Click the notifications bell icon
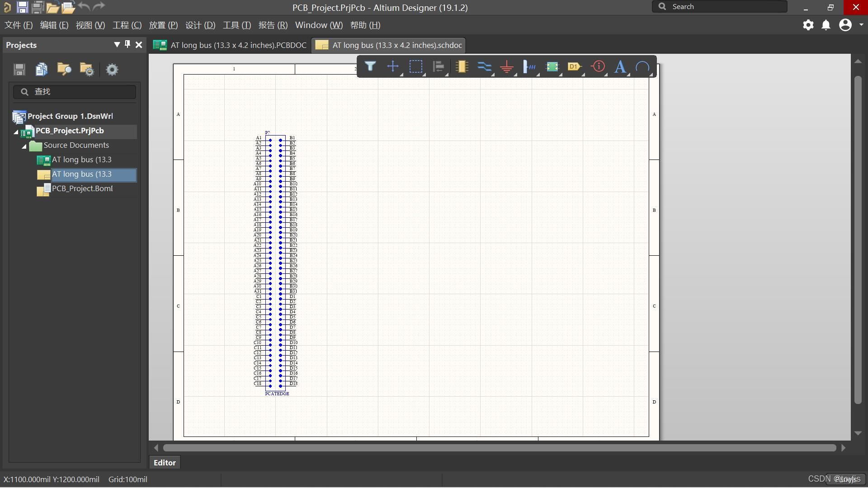This screenshot has width=868, height=488. click(x=826, y=25)
